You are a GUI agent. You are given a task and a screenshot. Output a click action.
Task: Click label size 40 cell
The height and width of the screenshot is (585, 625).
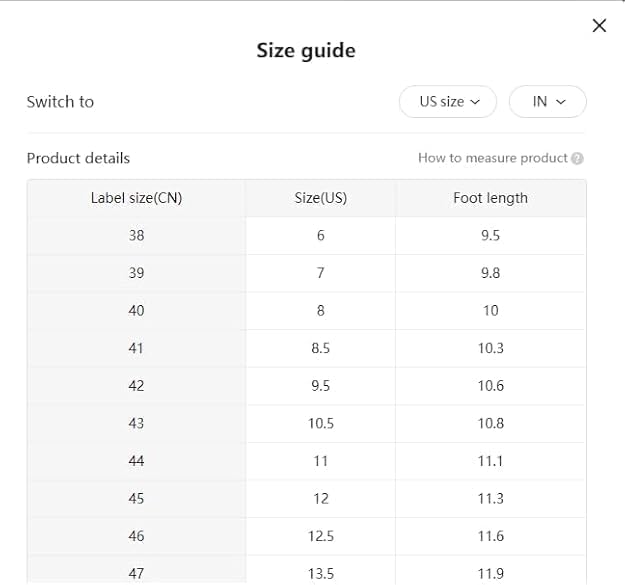coord(136,310)
